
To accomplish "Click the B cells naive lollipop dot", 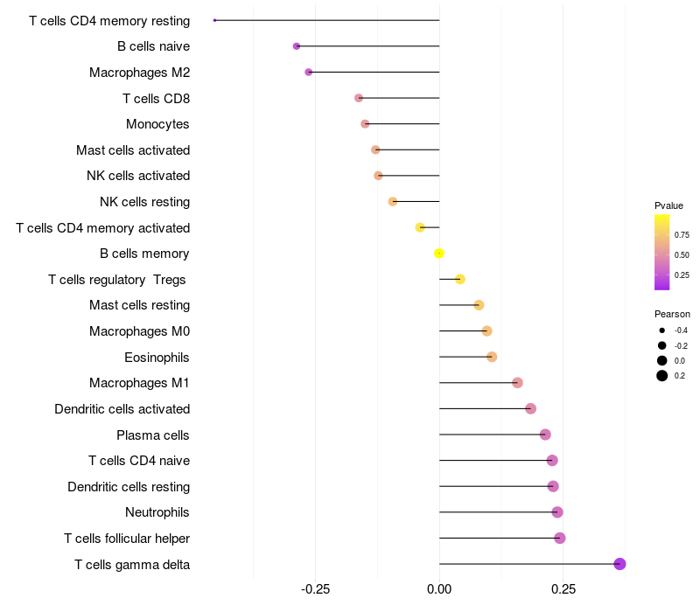I will [x=297, y=46].
